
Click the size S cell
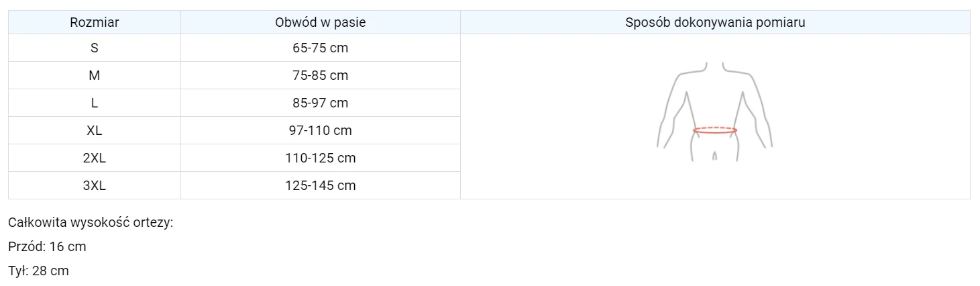click(95, 48)
